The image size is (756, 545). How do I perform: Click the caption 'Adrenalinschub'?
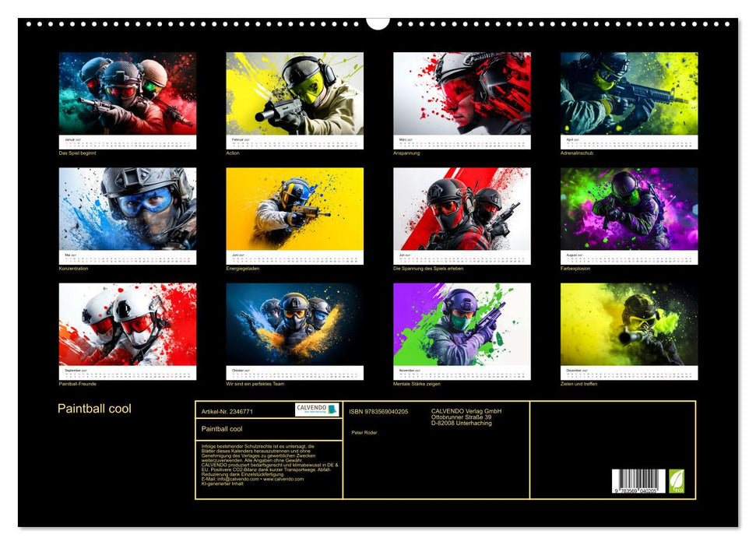(x=577, y=153)
